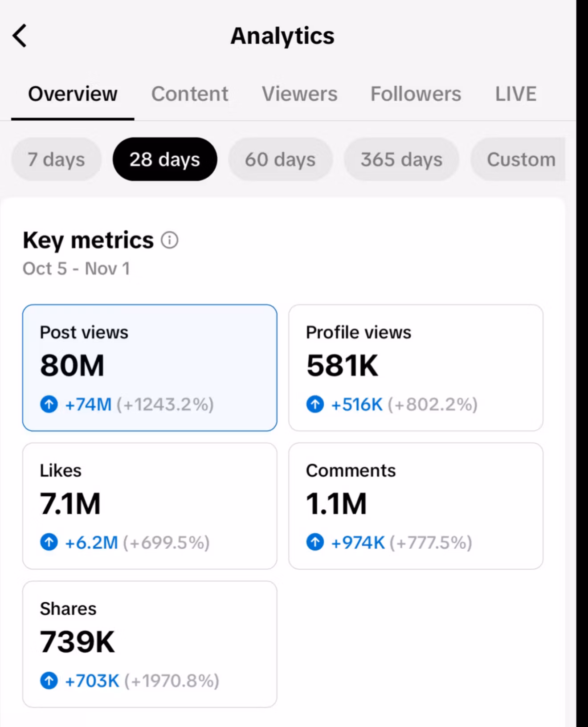Select the Post views metric card

click(x=150, y=368)
